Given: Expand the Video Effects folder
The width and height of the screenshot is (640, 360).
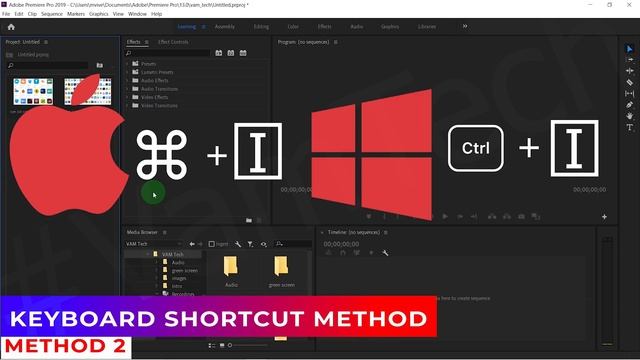Looking at the screenshot, I should 127,97.
